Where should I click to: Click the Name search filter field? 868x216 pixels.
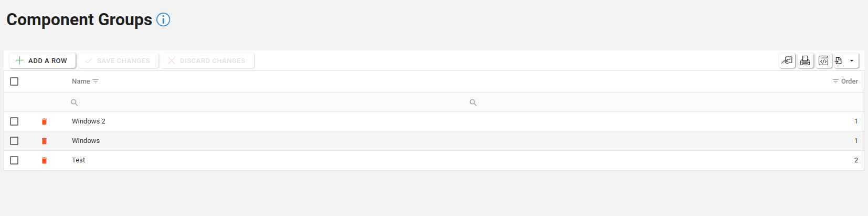click(x=262, y=102)
